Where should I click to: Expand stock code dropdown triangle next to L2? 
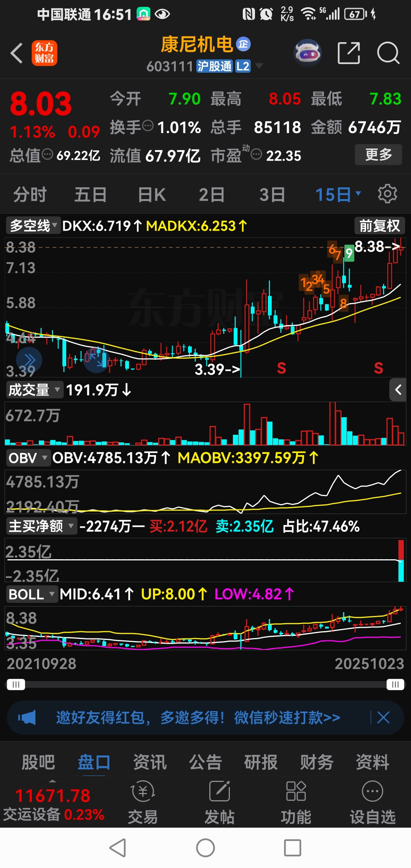click(259, 66)
